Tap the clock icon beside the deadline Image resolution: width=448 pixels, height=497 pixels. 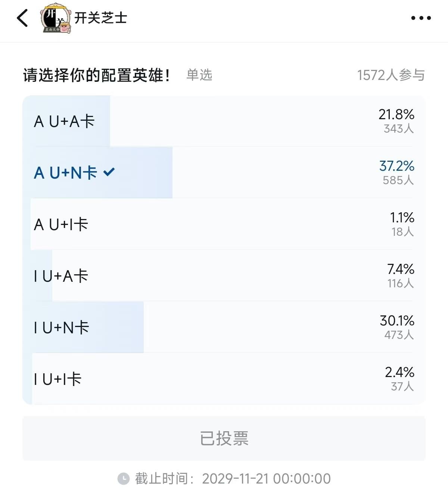tap(123, 479)
